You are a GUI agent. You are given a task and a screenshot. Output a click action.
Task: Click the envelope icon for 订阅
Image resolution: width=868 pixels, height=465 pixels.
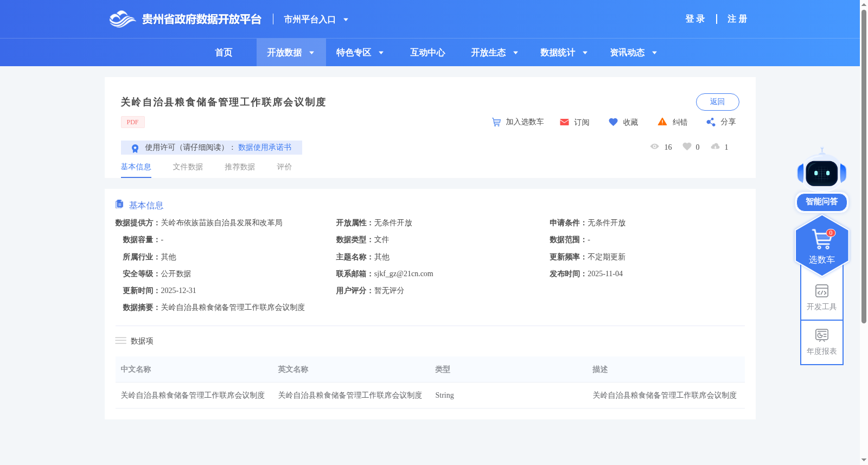click(564, 122)
